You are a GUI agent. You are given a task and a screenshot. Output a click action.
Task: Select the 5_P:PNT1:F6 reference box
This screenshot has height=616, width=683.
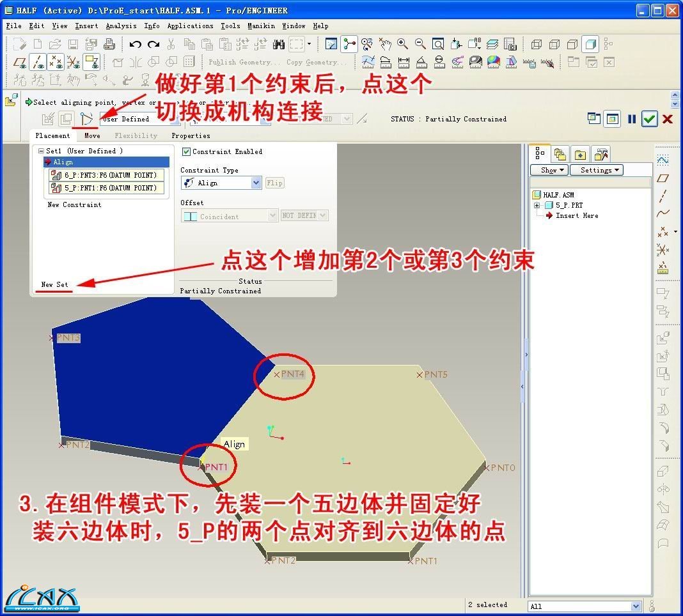point(106,188)
